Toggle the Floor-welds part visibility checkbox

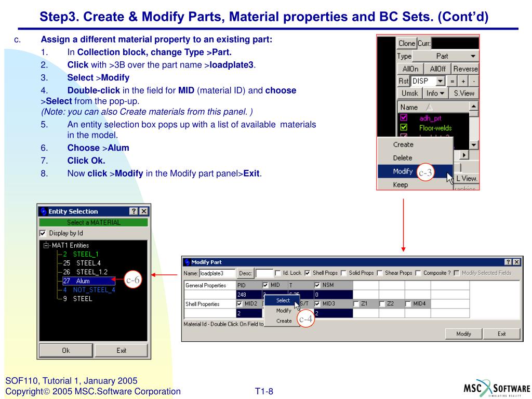[404, 127]
